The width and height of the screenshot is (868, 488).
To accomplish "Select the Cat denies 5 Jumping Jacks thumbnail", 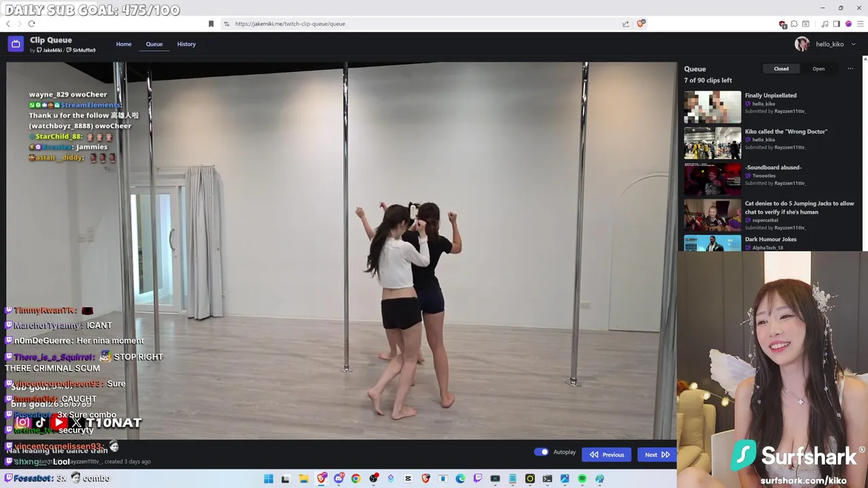I will pos(713,215).
